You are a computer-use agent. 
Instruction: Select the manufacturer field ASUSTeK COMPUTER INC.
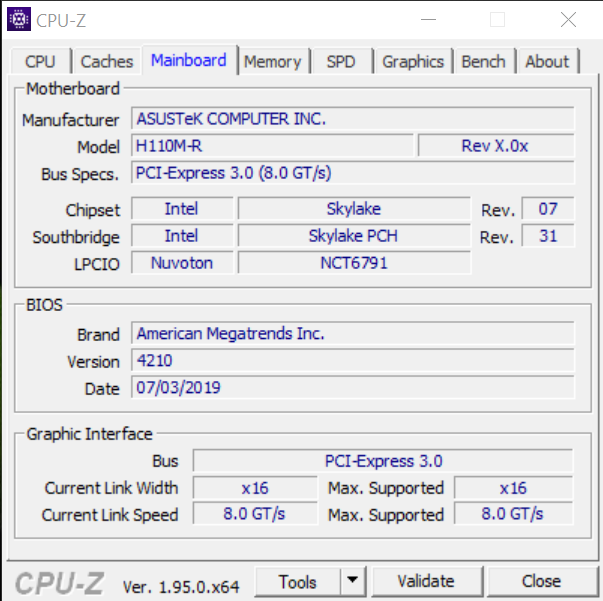click(x=353, y=119)
